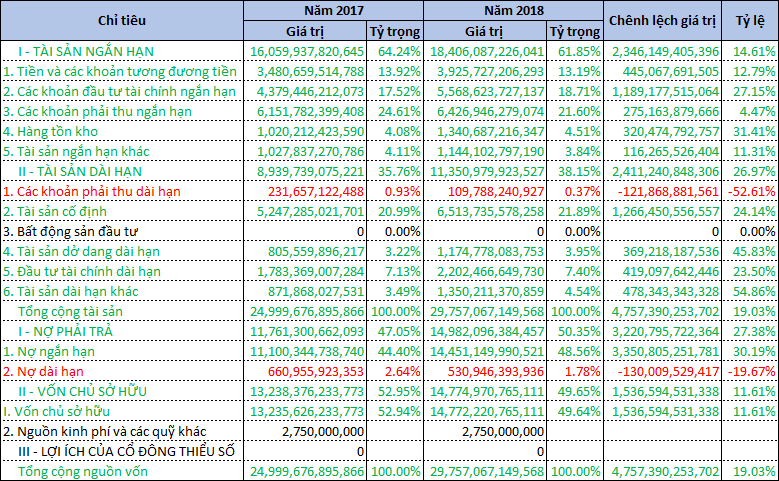Select the 'Chỉ tiêu' header cell
The image size is (779, 481).
coord(122,20)
